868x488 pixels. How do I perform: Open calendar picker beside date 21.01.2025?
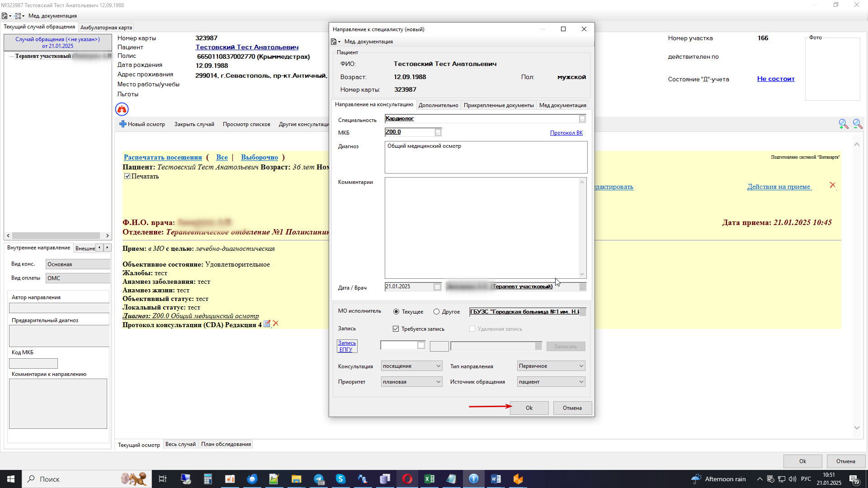click(x=437, y=287)
